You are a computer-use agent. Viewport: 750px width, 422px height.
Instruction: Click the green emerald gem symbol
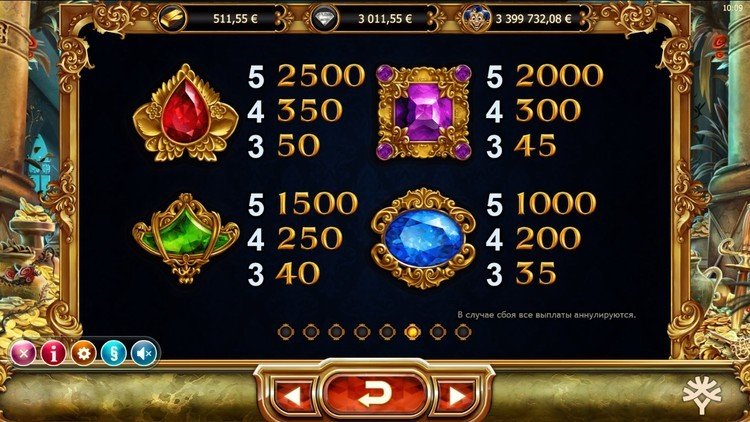click(185, 238)
